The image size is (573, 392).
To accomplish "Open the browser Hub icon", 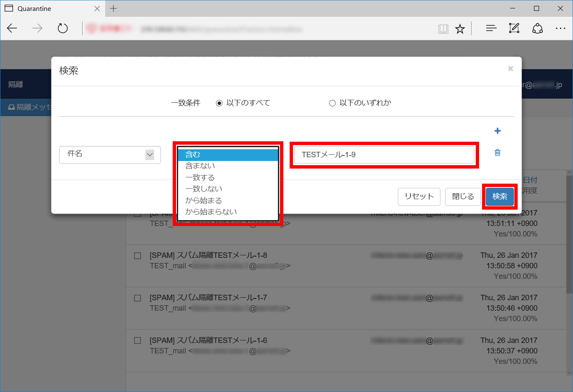I will 491,29.
